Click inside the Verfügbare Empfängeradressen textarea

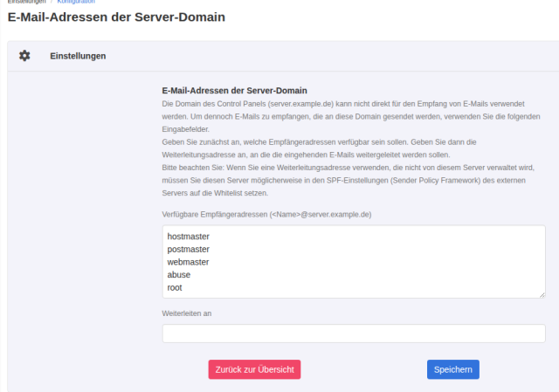tap(354, 262)
